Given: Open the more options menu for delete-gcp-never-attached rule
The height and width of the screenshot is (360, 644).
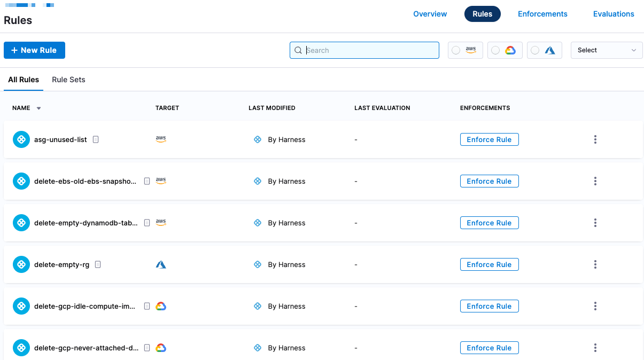Looking at the screenshot, I should [595, 348].
